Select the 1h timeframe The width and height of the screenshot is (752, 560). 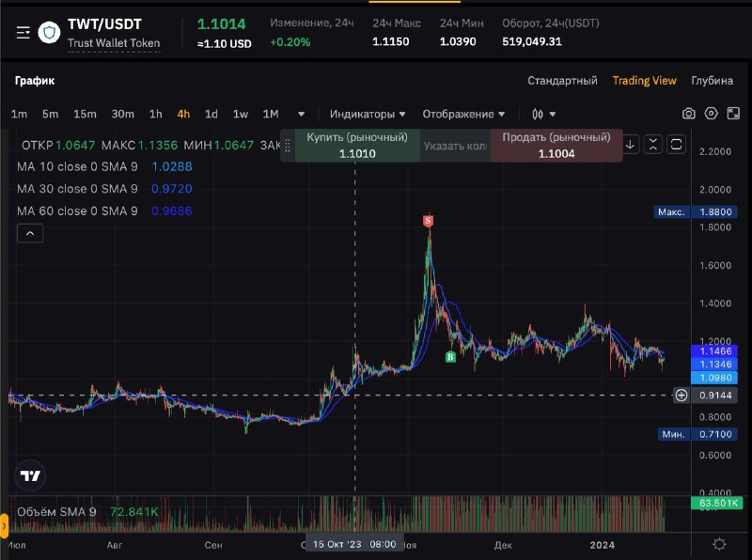155,114
